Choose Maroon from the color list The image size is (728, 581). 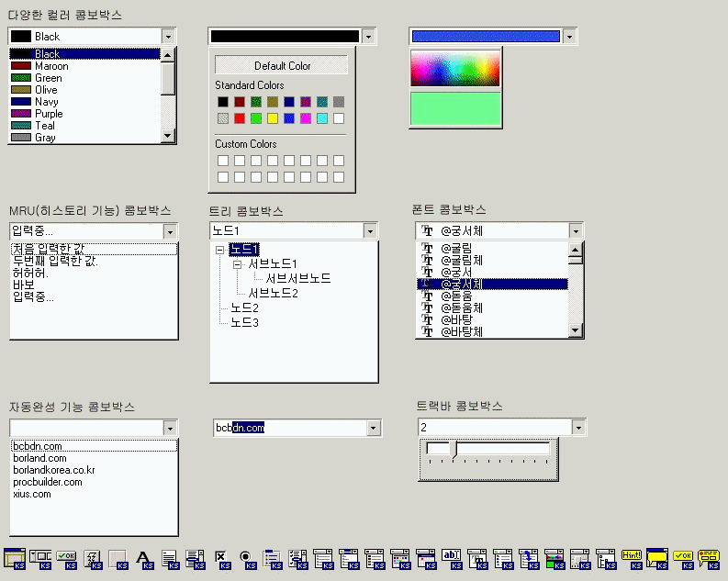51,66
